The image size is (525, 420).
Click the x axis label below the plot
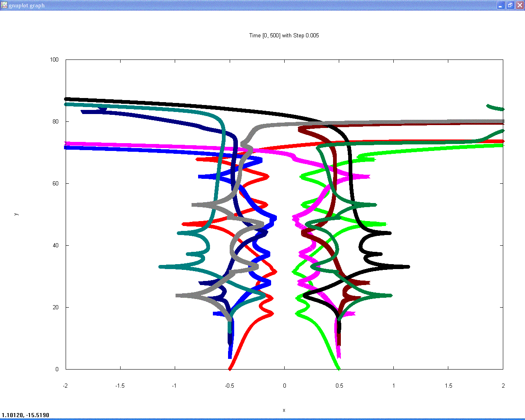(x=284, y=410)
